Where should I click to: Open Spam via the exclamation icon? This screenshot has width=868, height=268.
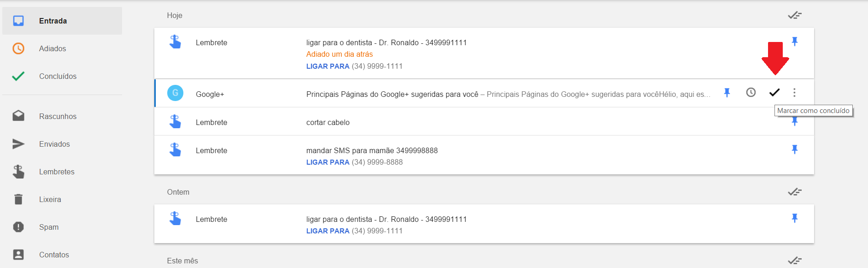pos(18,226)
